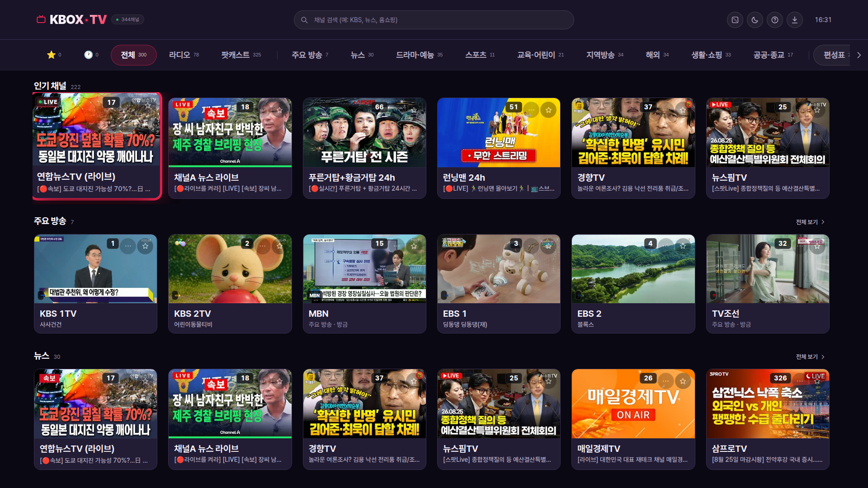
Task: Switch to the 드라마·예능 tab
Action: [x=420, y=55]
